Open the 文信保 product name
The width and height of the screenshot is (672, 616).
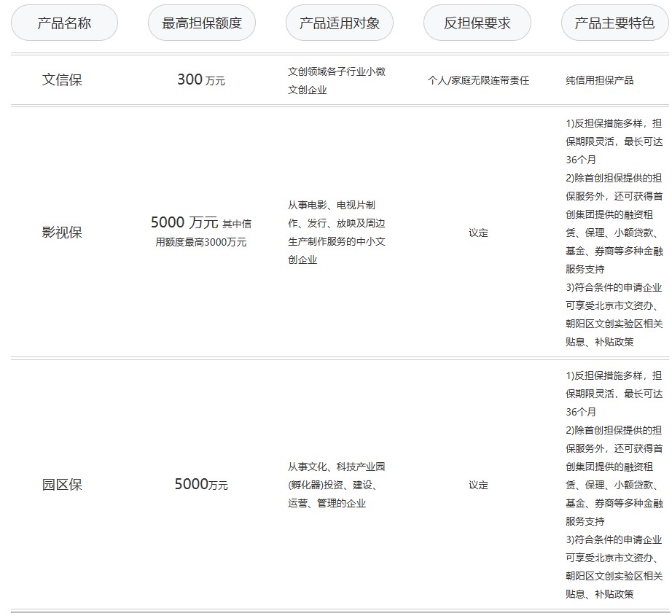click(62, 80)
